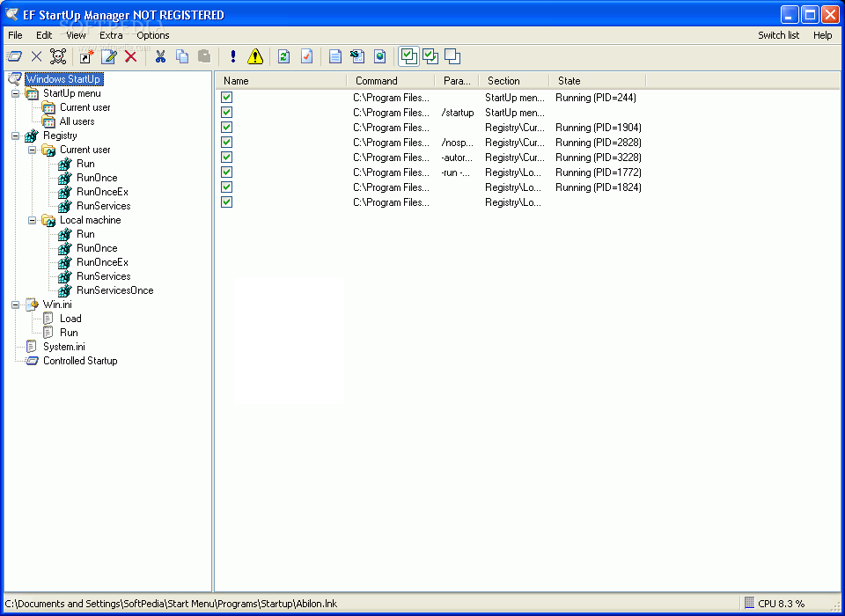Collapse the StartUp menu tree node
The height and width of the screenshot is (616, 845).
coord(16,93)
